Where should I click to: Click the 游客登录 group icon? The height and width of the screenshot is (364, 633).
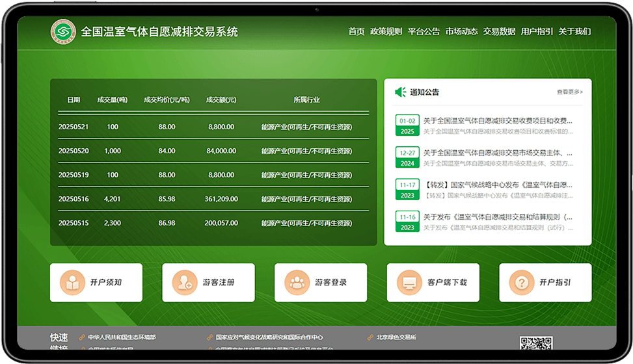[x=297, y=283]
